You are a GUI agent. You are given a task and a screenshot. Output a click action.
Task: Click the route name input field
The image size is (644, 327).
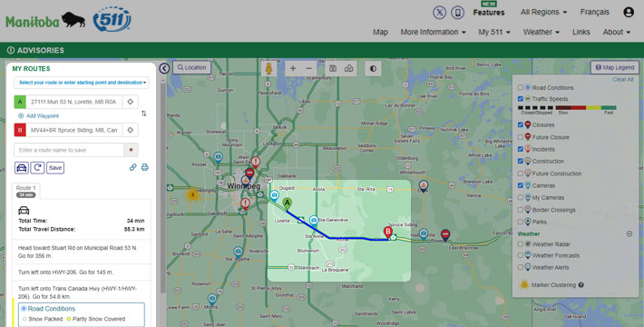pos(69,150)
